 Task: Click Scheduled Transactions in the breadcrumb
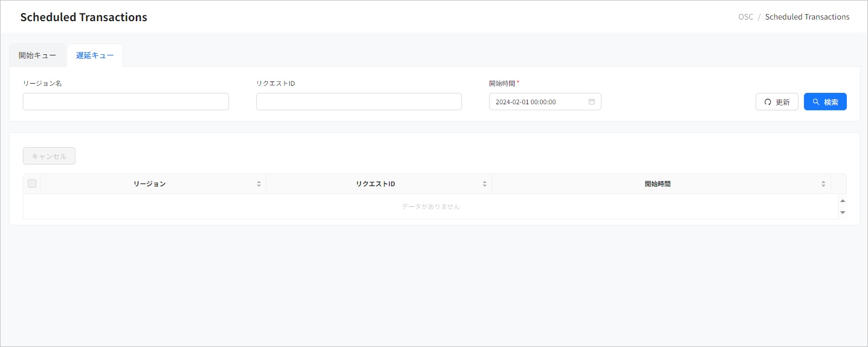coord(807,17)
